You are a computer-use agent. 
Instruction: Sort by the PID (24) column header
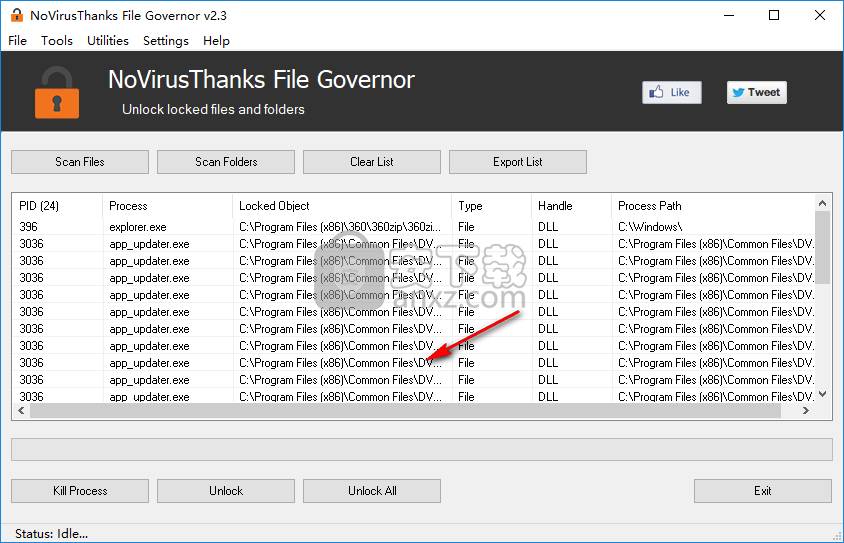click(57, 206)
